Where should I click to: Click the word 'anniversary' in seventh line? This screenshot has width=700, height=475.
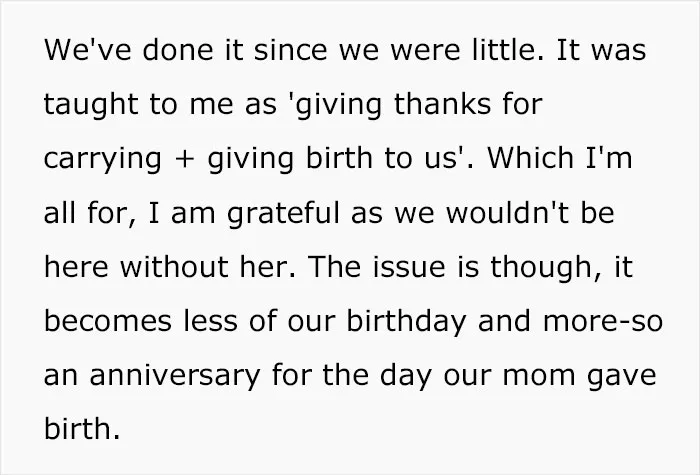(x=175, y=376)
